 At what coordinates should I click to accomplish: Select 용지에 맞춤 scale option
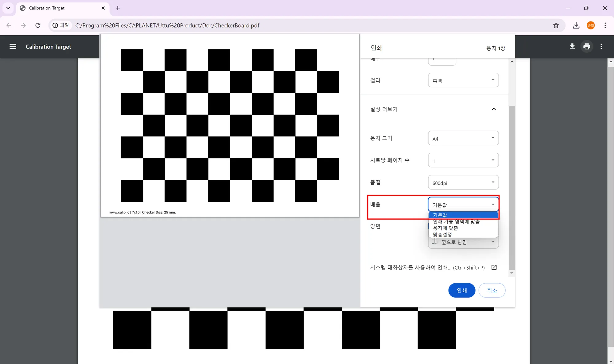point(445,228)
